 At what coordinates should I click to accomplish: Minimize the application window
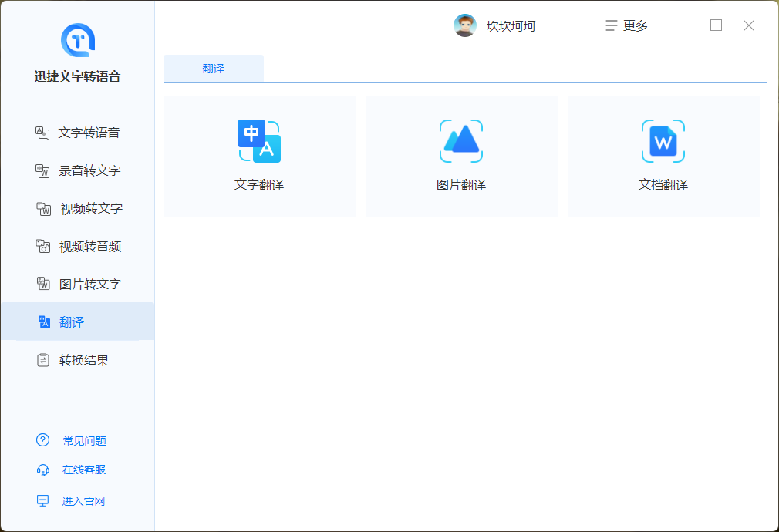point(685,25)
